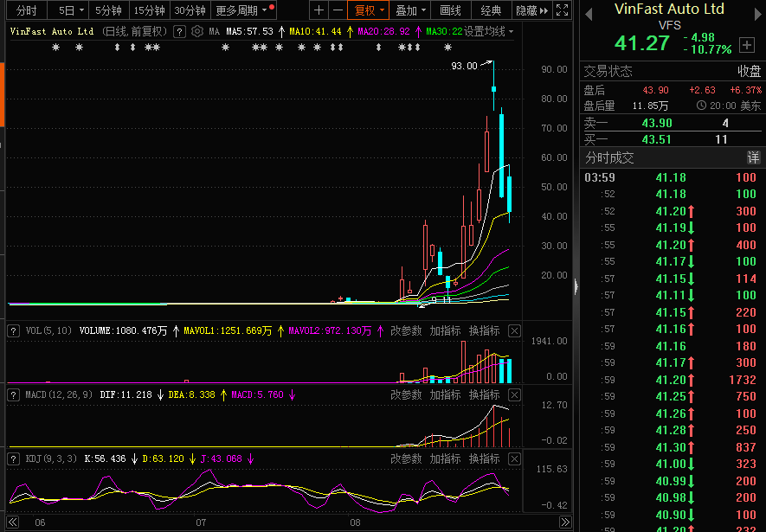Switch to 经典 classic layout
This screenshot has height=532, width=766.
point(491,10)
